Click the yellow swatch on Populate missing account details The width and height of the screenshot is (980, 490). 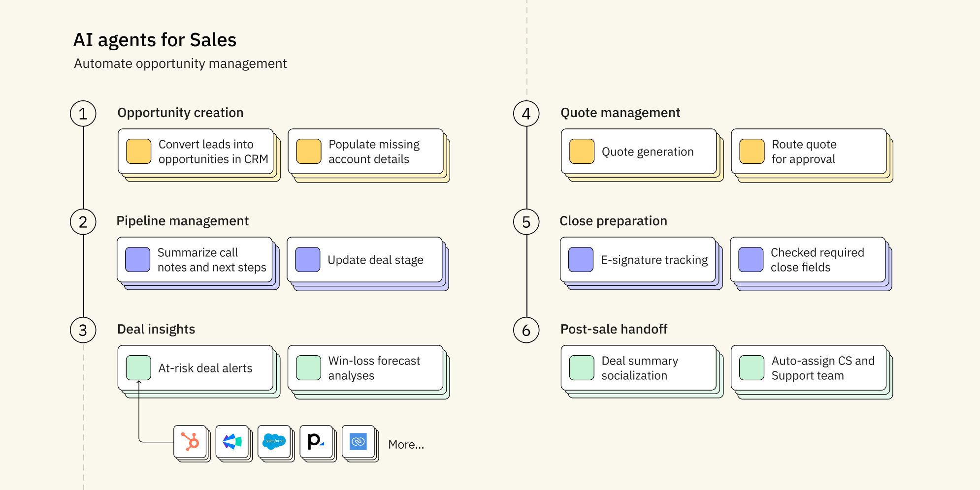tap(309, 152)
